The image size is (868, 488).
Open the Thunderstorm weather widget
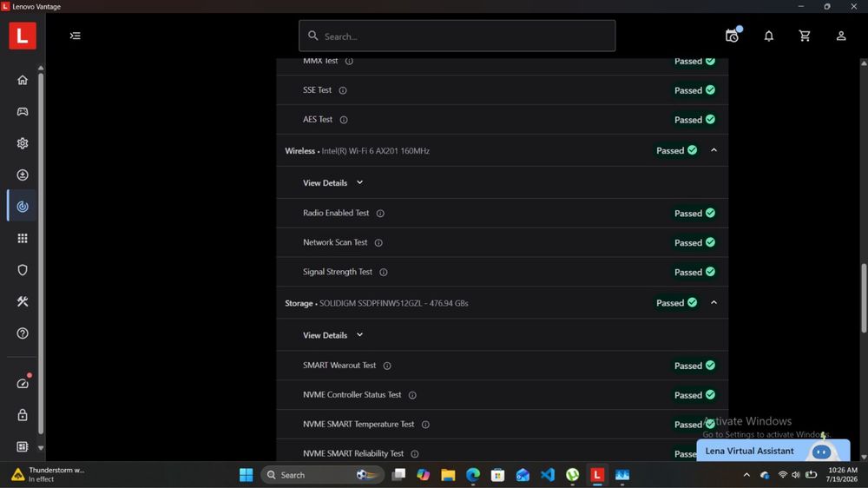(x=49, y=475)
